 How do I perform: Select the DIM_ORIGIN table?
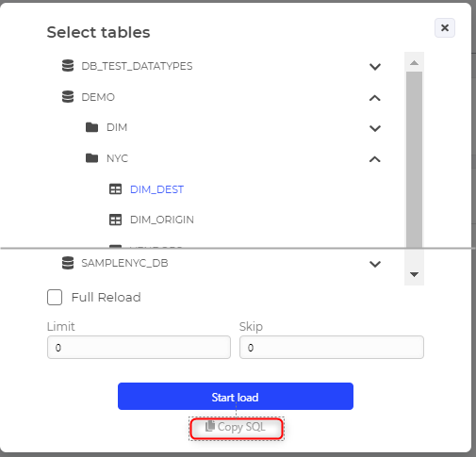point(162,220)
